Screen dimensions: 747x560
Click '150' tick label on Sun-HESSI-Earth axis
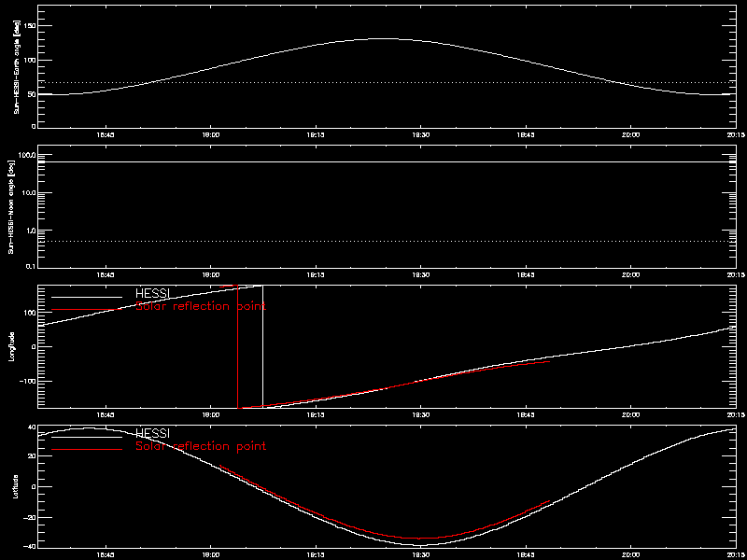[x=29, y=25]
